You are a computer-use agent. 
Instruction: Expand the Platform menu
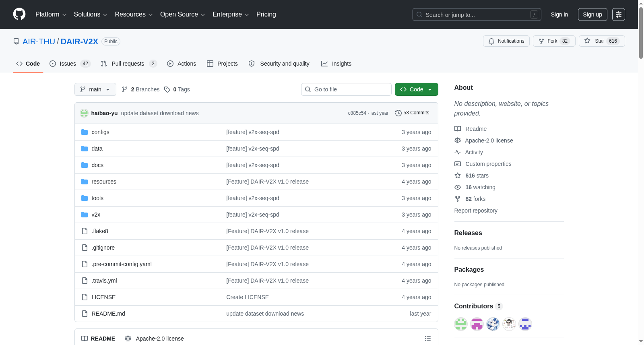click(51, 14)
